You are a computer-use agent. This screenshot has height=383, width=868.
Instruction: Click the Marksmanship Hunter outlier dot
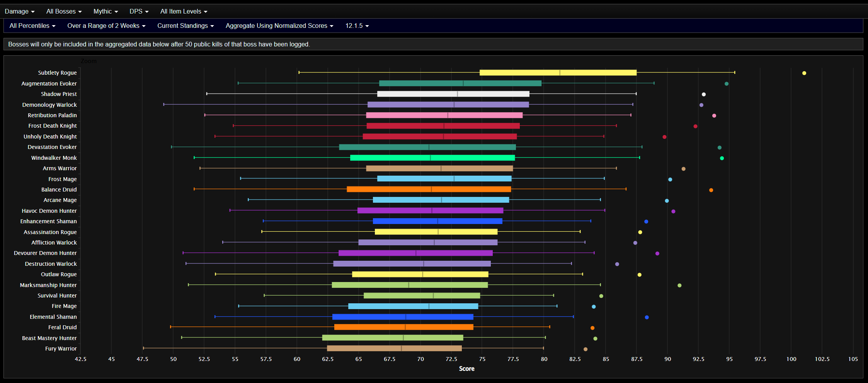tap(679, 286)
